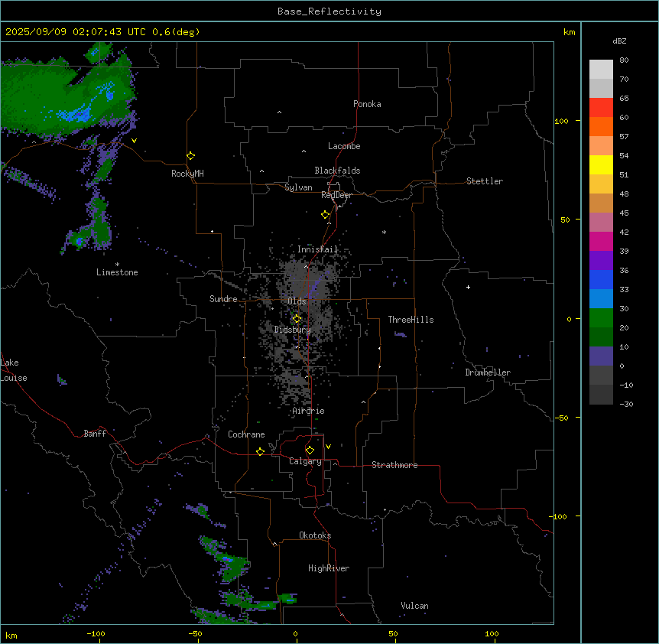The image size is (659, 644).
Task: Click the yellow V marker east of Calgary
Action: pos(328,447)
